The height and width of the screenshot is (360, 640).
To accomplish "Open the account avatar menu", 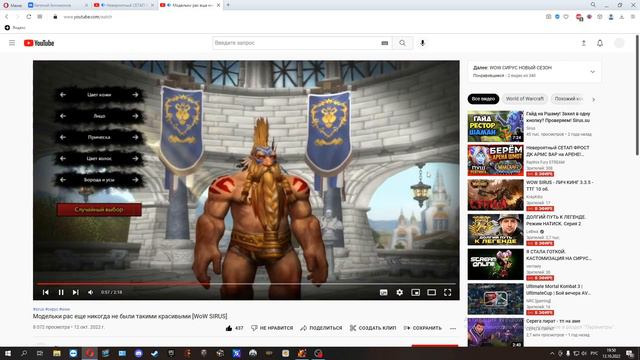I will coord(619,43).
